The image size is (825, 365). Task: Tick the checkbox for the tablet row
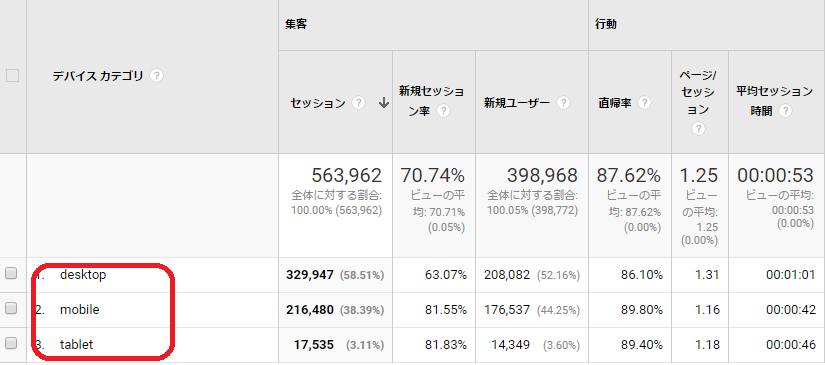coord(11,343)
